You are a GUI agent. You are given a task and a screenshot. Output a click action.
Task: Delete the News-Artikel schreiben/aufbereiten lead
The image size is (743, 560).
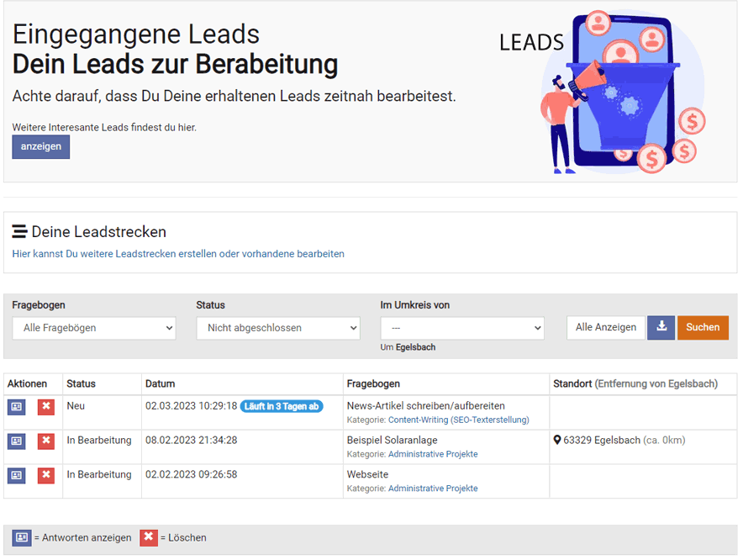(46, 407)
